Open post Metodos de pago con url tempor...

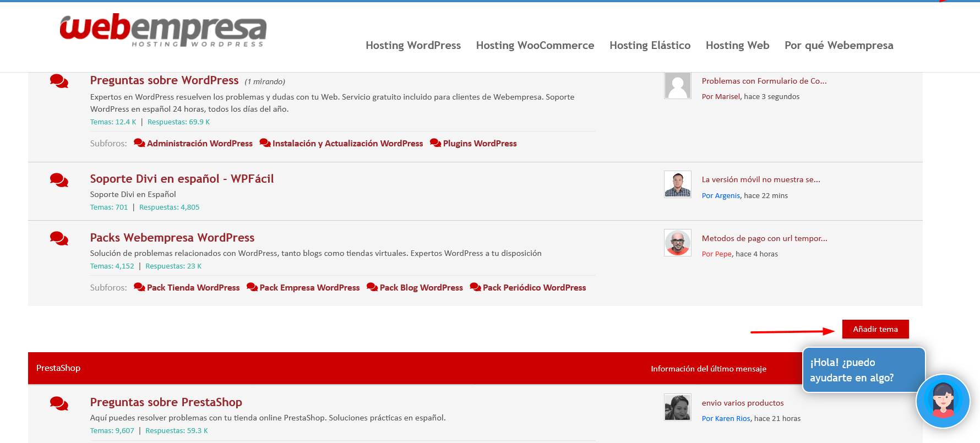764,238
